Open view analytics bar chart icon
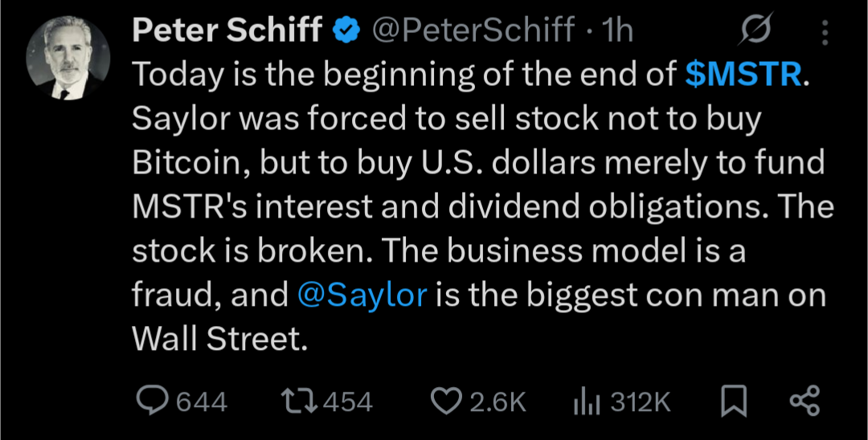The height and width of the screenshot is (440, 868). 587,401
